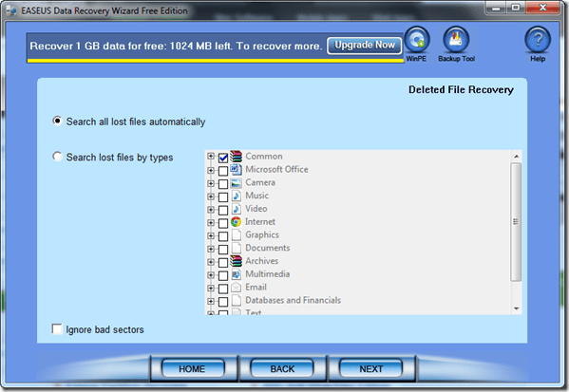569x392 pixels.
Task: Select the Multimedia tree label
Action: pos(268,274)
